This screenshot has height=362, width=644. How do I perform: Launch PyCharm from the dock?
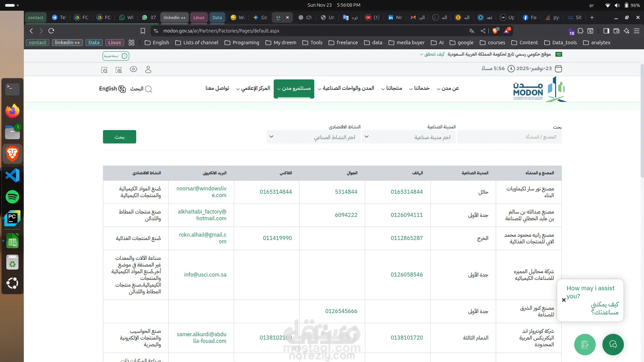[12, 218]
